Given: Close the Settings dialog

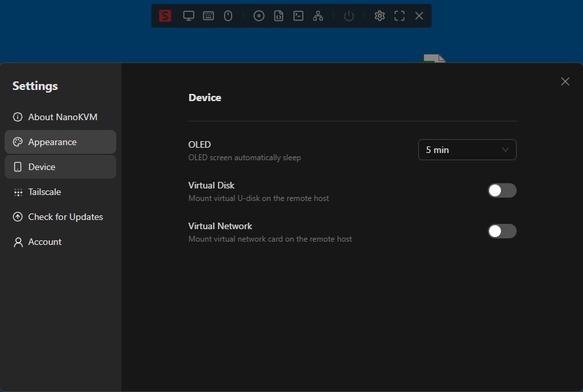Looking at the screenshot, I should [x=565, y=81].
